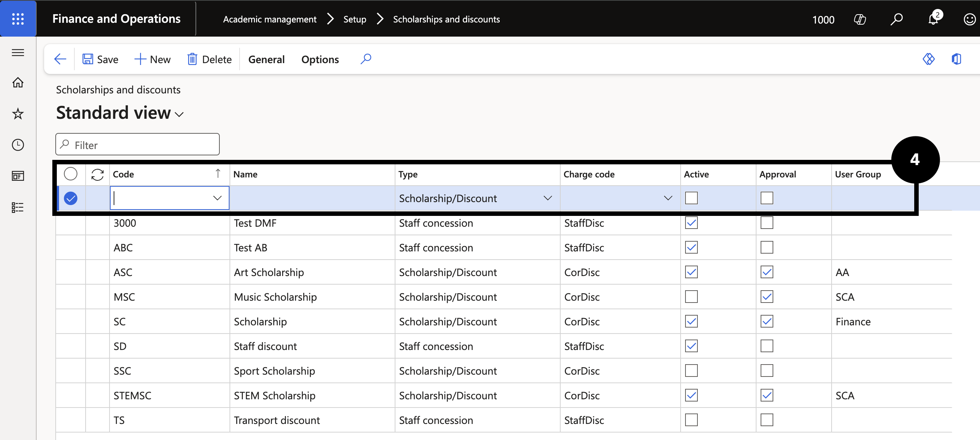The width and height of the screenshot is (980, 440).
Task: Check Active for Transport discount row
Action: pyautogui.click(x=691, y=420)
